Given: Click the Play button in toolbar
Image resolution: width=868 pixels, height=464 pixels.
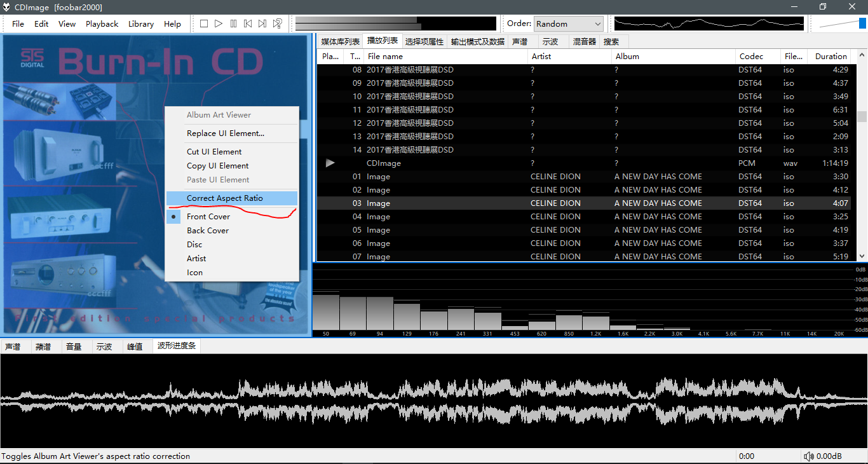Looking at the screenshot, I should [x=219, y=24].
